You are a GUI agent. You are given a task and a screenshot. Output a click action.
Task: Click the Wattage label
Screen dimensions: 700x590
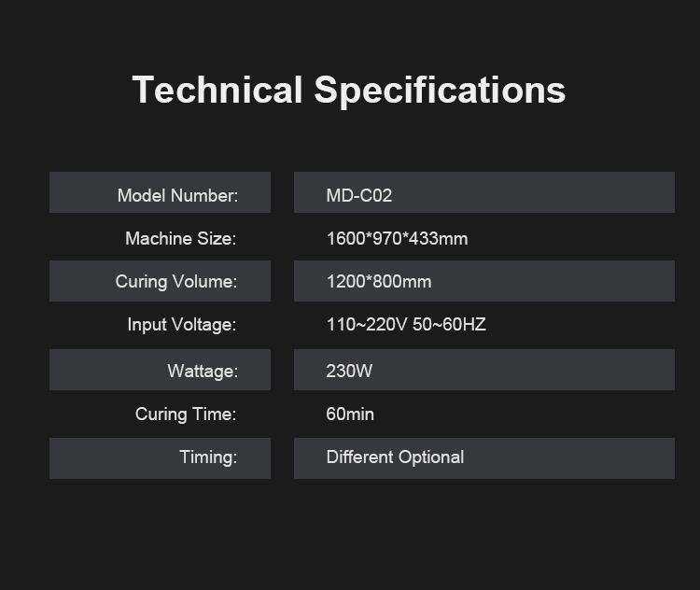(203, 372)
